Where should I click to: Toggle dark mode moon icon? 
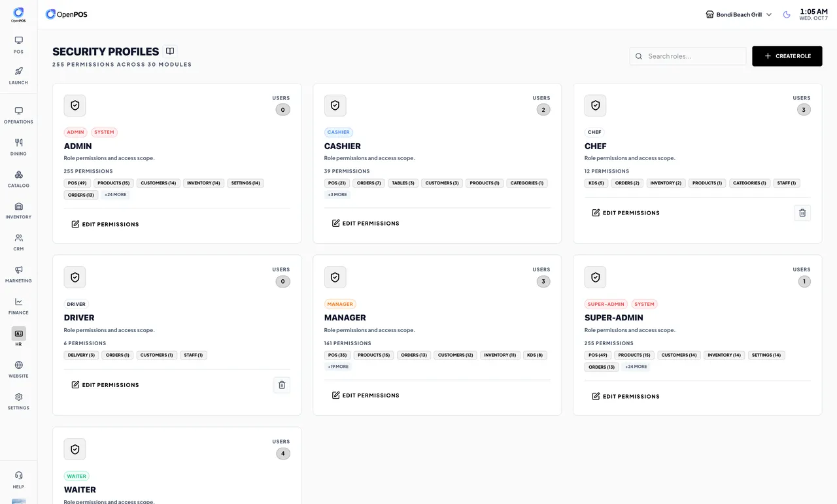click(x=787, y=14)
